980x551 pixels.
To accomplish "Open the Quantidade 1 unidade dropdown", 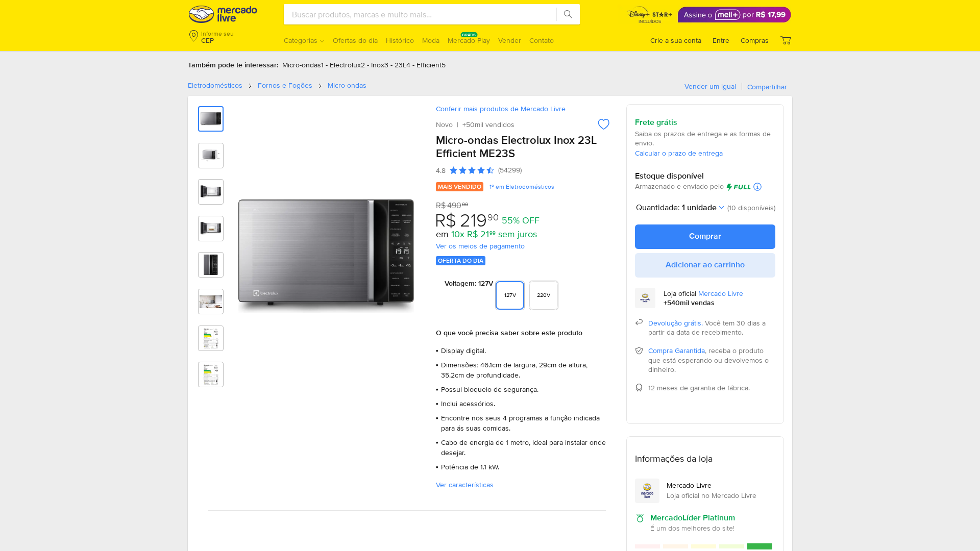I will 702,208.
